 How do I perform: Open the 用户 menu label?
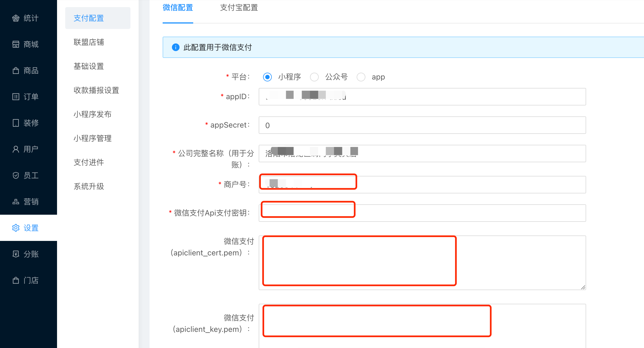(x=31, y=149)
